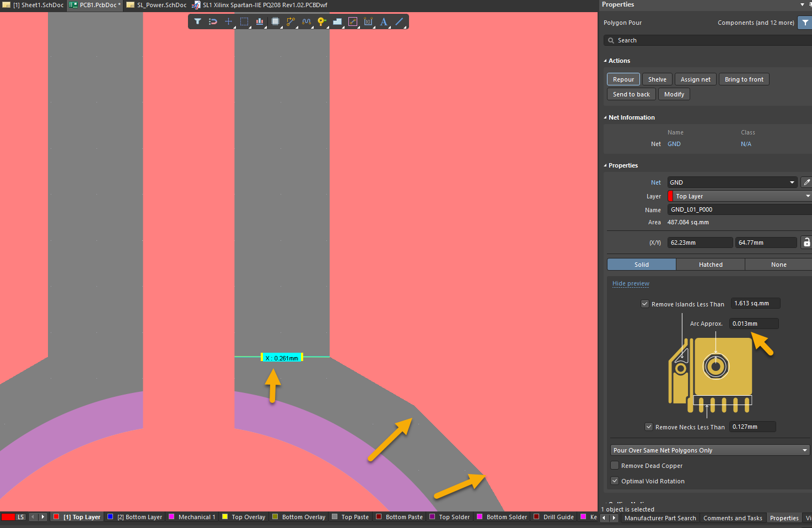This screenshot has width=812, height=528.
Task: Open Pour Over Same Net Polygons dropdown
Action: pyautogui.click(x=710, y=450)
